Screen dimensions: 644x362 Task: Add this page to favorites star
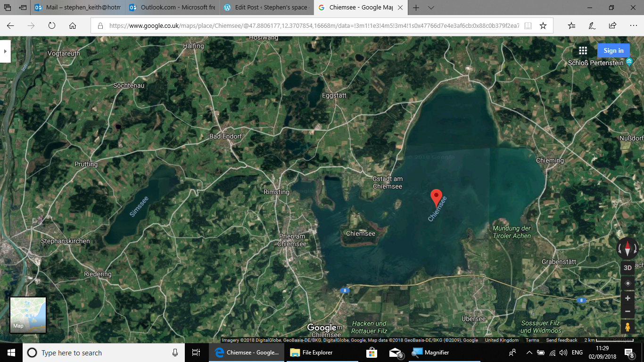543,26
